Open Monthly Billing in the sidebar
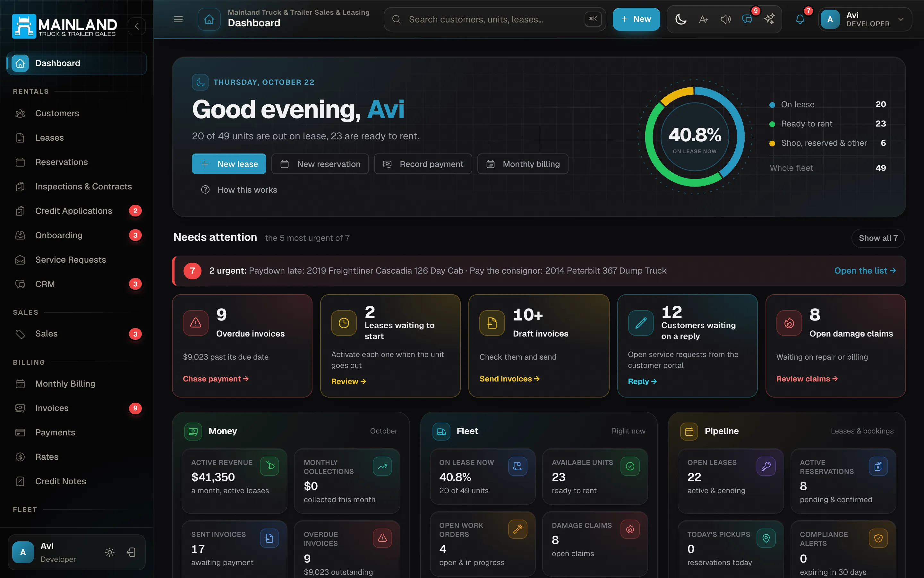This screenshot has height=578, width=924. coord(77,384)
